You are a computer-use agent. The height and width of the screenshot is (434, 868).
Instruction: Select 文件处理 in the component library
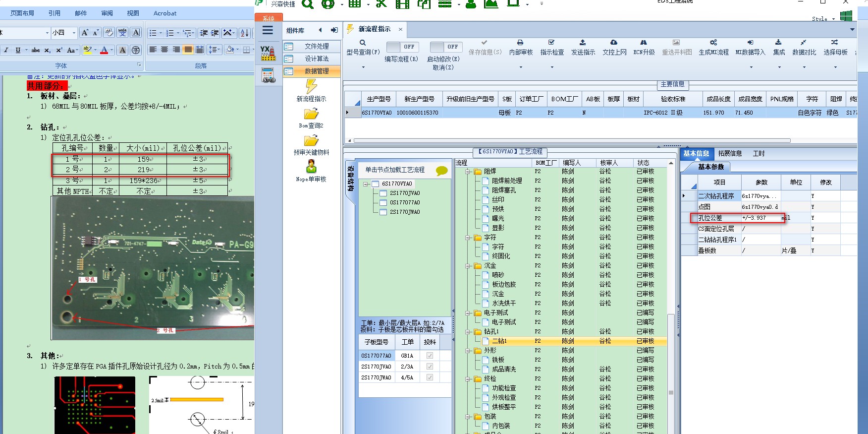312,46
